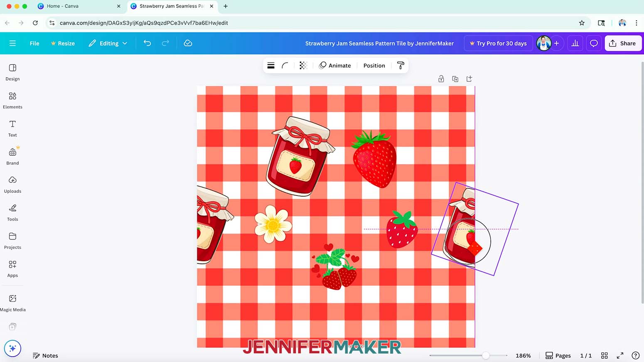Copy style with paint roller icon
This screenshot has height=362, width=644.
pos(401,66)
